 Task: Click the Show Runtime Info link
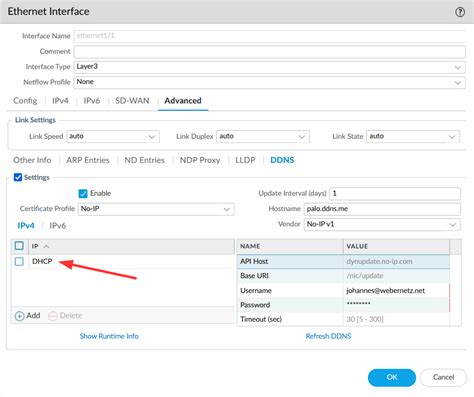(x=109, y=336)
